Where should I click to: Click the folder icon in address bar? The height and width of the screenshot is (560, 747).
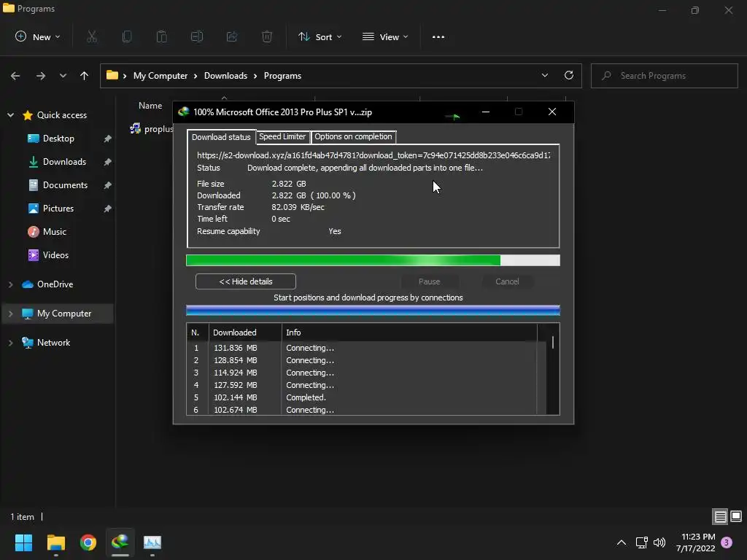112,75
